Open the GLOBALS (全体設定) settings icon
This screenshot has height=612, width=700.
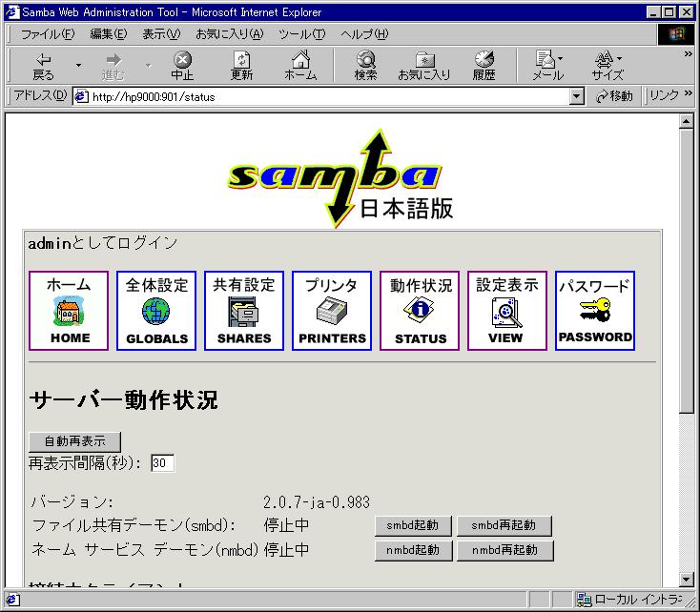tap(156, 311)
